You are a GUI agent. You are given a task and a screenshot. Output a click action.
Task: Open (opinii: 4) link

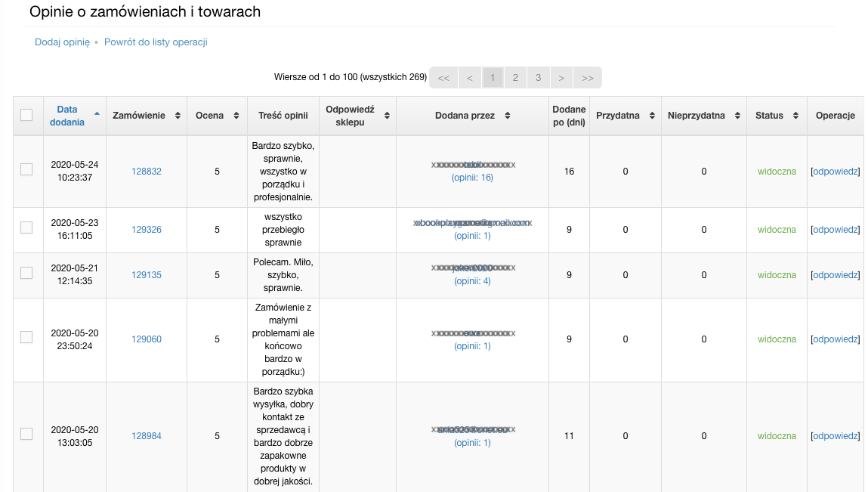pyautogui.click(x=472, y=281)
